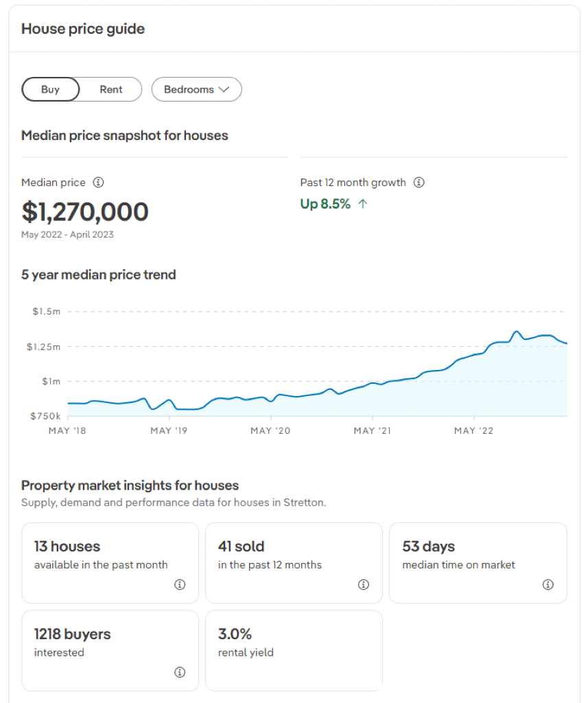Expand the Bedrooms dropdown

tap(197, 89)
